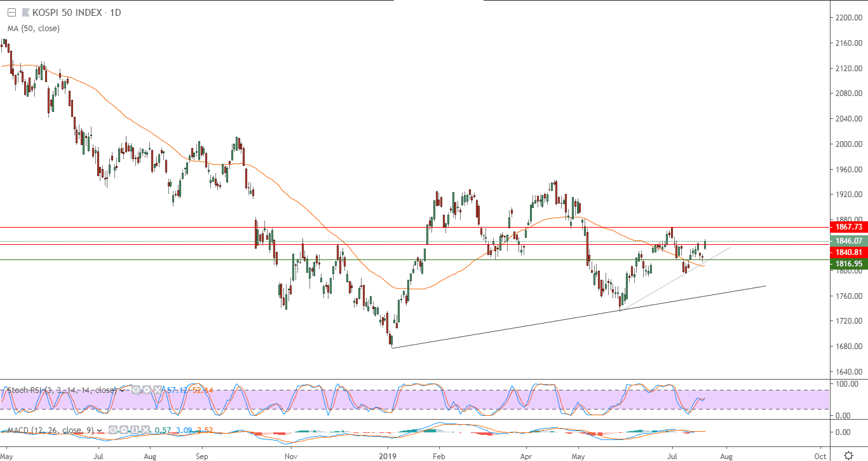Click the 1680.00 price axis value
Image resolution: width=868 pixels, height=461 pixels.
(848, 347)
